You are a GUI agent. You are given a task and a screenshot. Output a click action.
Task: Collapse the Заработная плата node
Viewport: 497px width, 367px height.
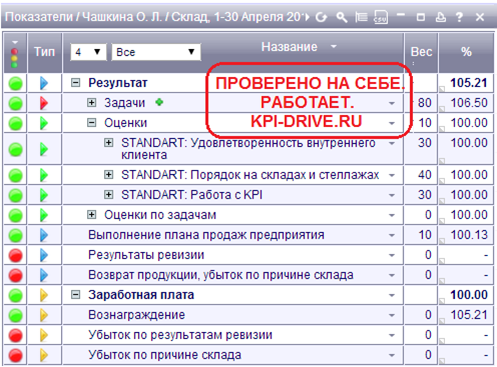coord(76,295)
